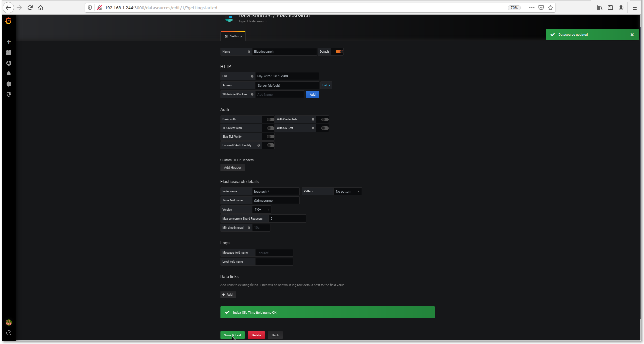The image size is (644, 344).
Task: Toggle the Default datasource switch
Action: coord(339,52)
